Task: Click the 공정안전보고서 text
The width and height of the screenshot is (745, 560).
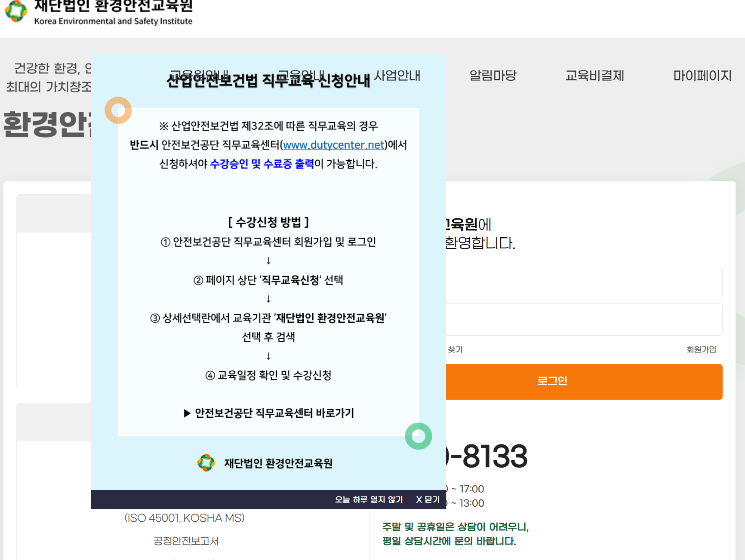Action: 186,541
